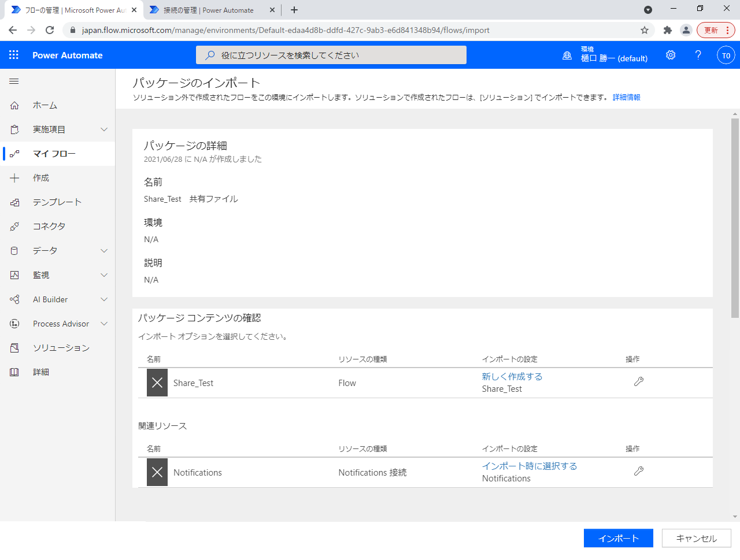Click the データ database icon
The height and width of the screenshot is (560, 740).
point(14,251)
